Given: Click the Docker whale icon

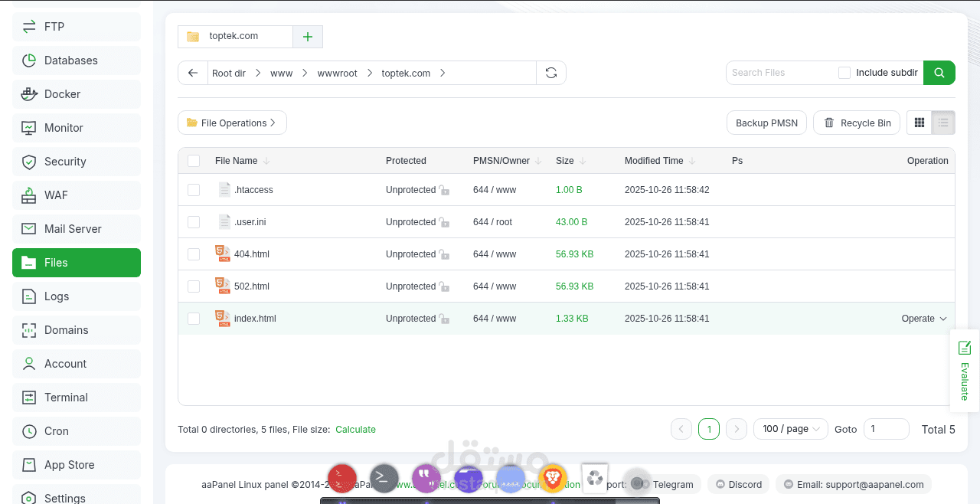Looking at the screenshot, I should pos(29,94).
